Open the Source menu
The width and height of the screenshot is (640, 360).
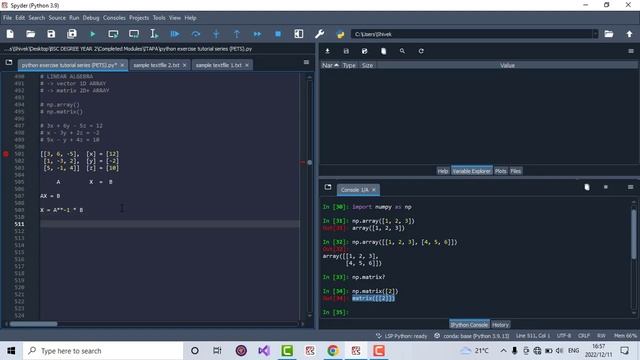pyautogui.click(x=57, y=18)
